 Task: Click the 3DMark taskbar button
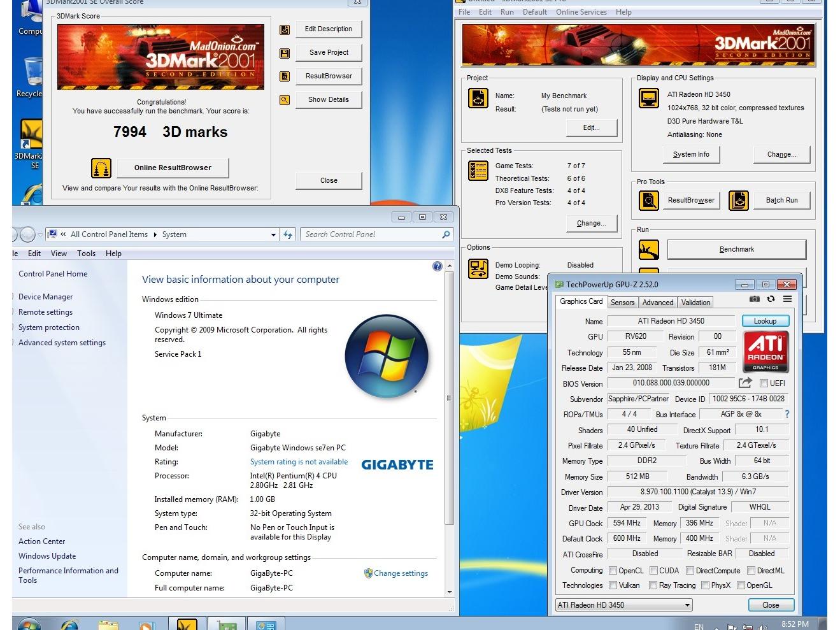187,624
